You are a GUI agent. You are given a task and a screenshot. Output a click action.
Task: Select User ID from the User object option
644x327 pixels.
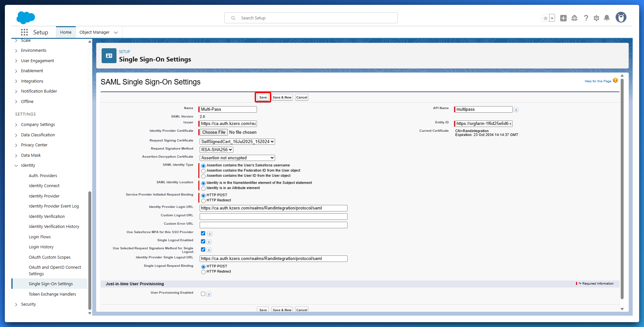pos(204,176)
